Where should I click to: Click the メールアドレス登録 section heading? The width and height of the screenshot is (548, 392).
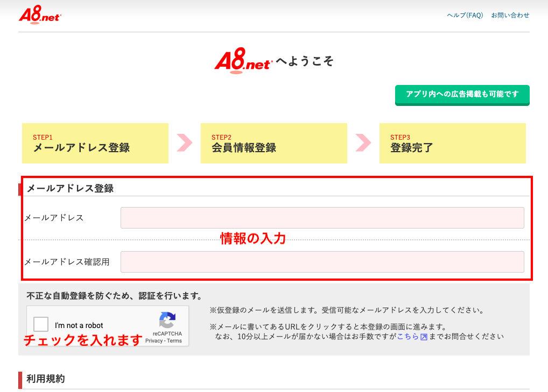(70, 189)
